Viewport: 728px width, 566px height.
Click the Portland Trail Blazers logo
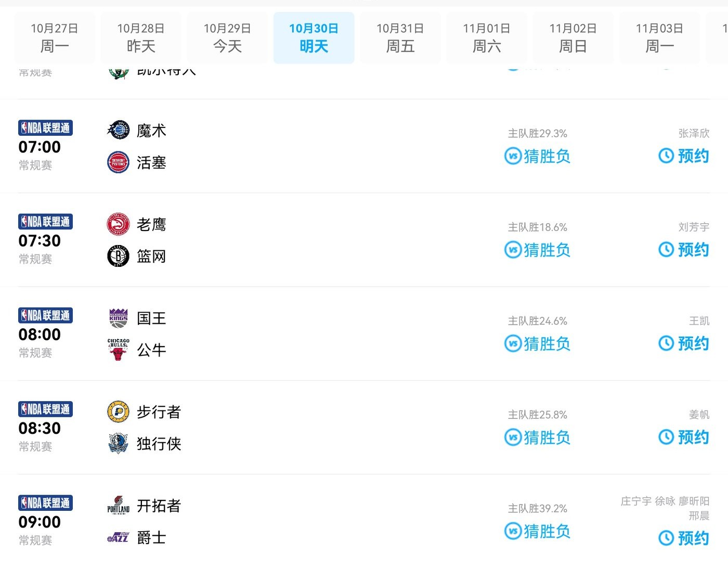118,506
